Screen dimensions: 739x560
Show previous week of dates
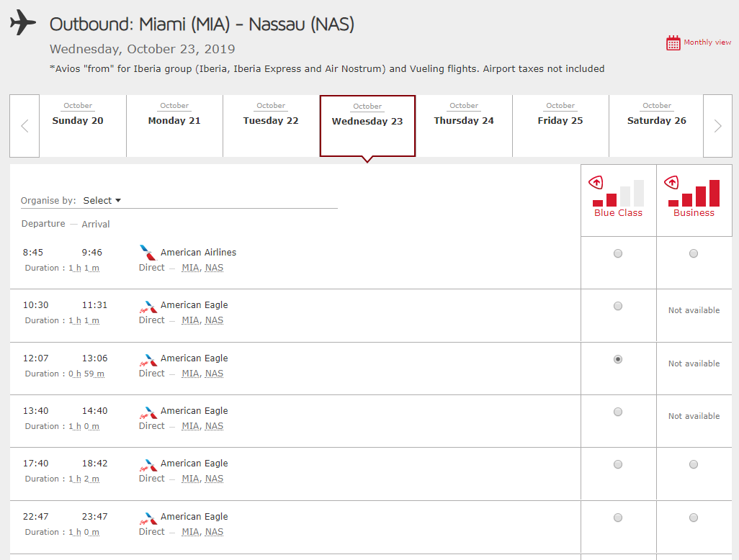pos(24,126)
